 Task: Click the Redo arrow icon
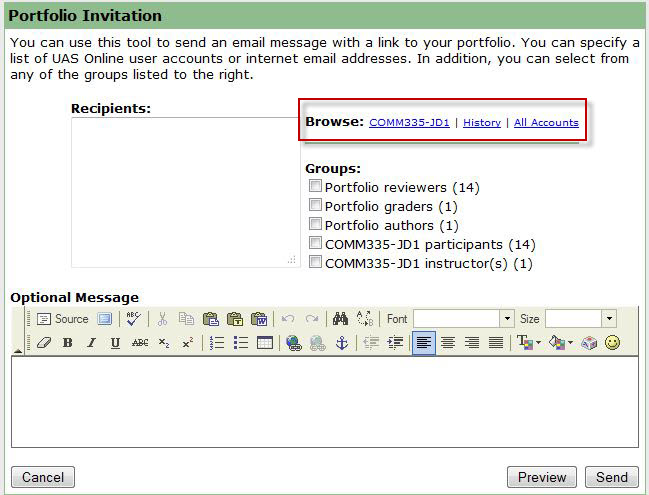[x=312, y=319]
